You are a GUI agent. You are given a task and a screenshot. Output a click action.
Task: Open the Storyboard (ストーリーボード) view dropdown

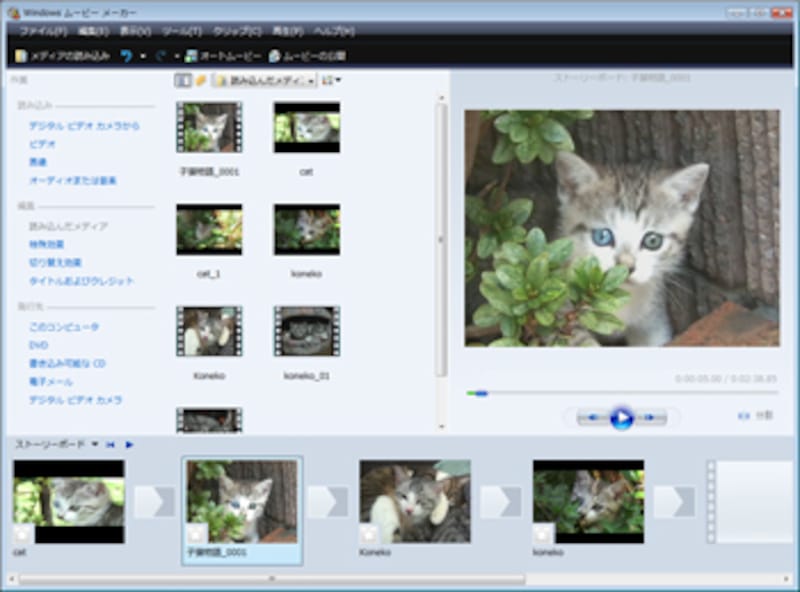pyautogui.click(x=95, y=444)
